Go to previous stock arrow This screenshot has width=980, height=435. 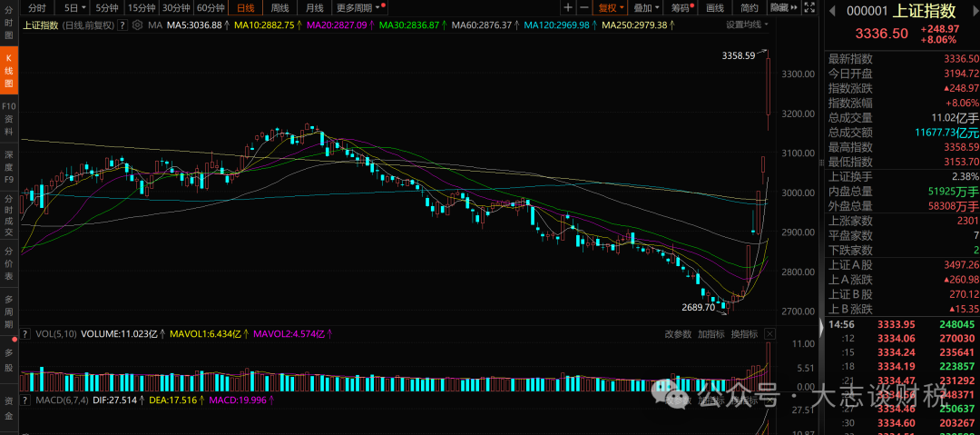click(834, 11)
